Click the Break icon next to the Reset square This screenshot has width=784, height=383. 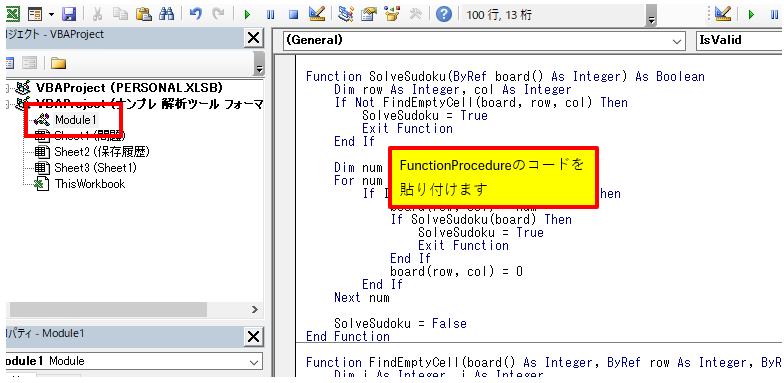270,14
